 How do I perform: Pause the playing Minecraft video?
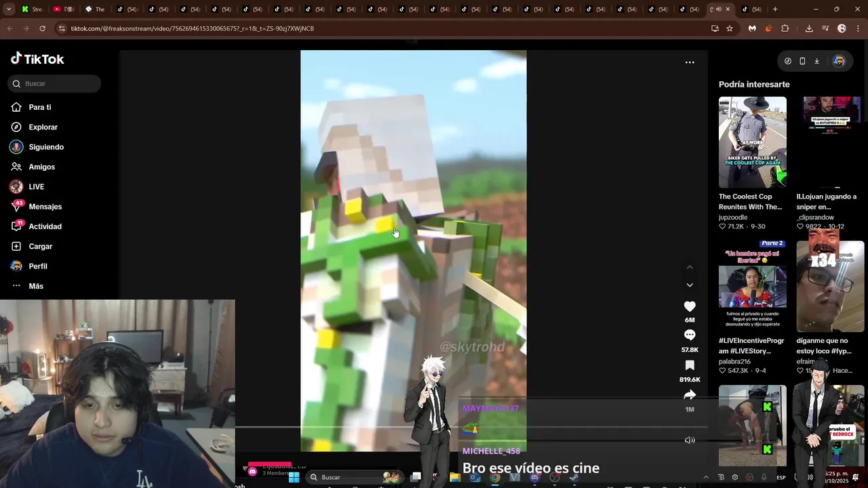[413, 251]
